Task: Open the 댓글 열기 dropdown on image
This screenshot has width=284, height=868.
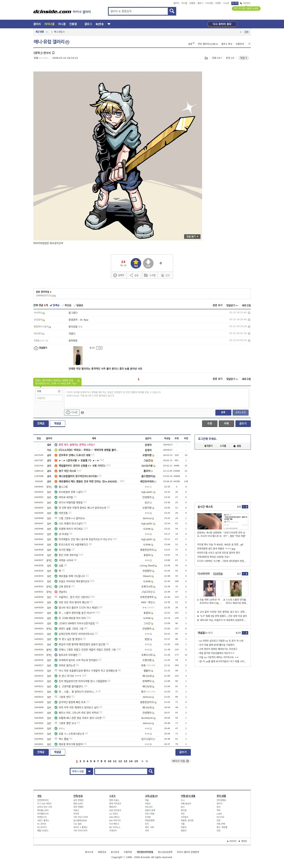Action: click(192, 236)
